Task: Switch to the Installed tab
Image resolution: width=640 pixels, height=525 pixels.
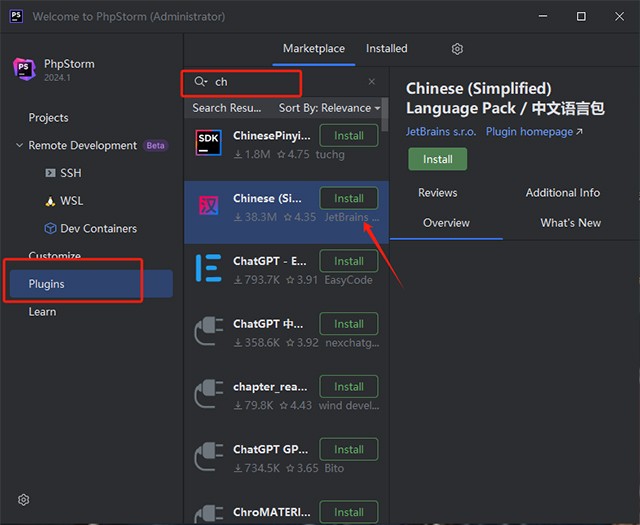Action: [x=386, y=48]
